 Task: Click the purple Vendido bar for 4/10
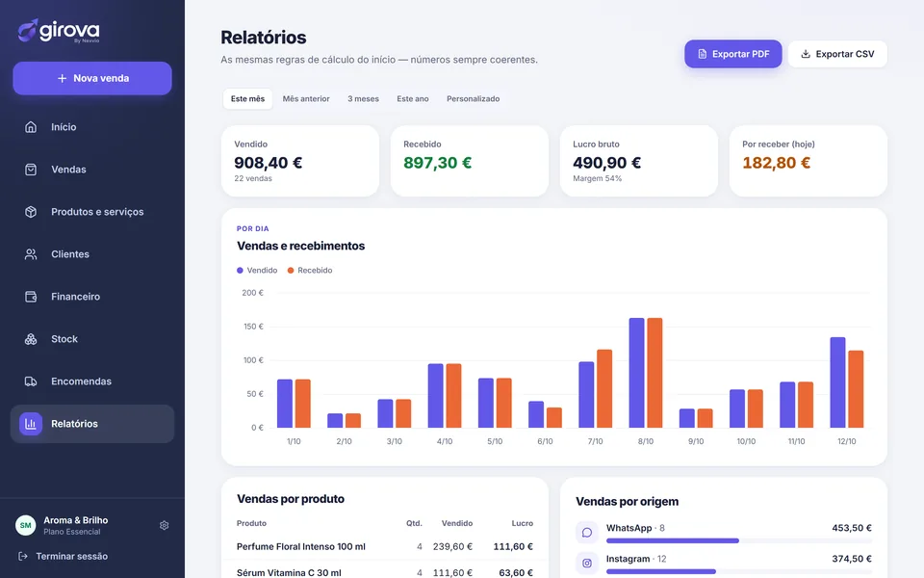click(435, 396)
